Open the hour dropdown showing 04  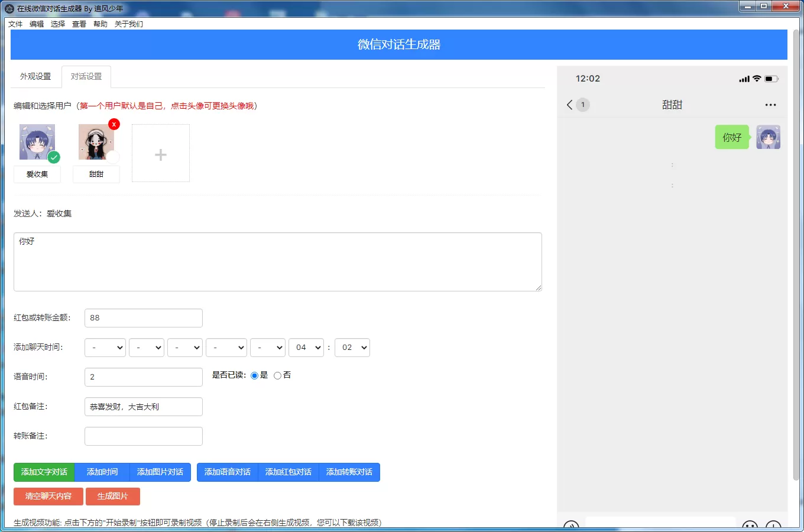pos(306,348)
